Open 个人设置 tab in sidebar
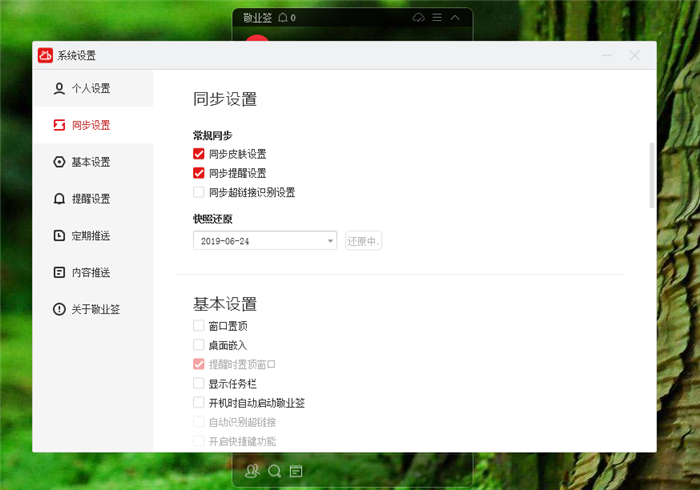 (93, 88)
